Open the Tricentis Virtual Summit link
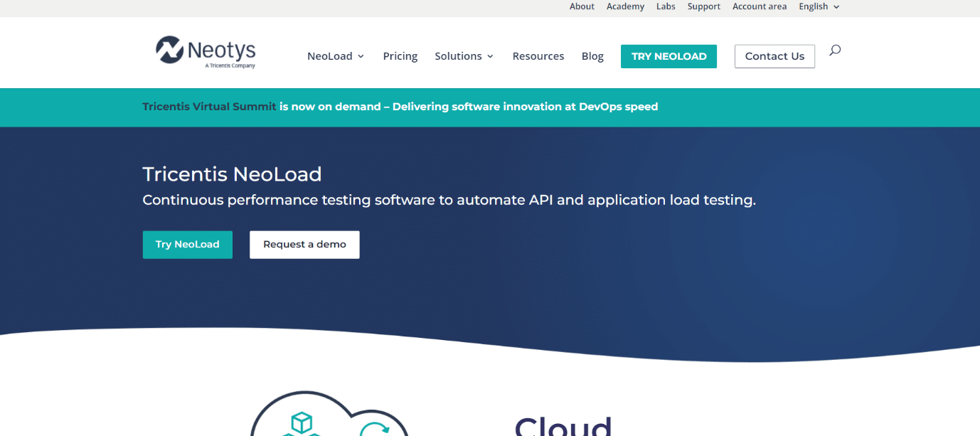980x436 pixels. click(x=209, y=107)
